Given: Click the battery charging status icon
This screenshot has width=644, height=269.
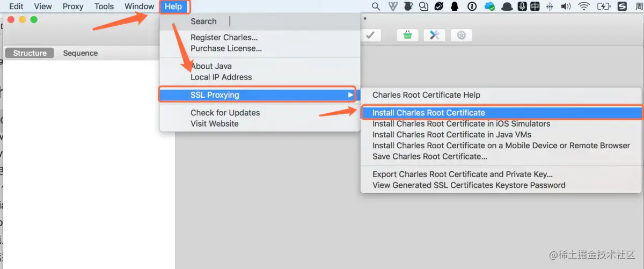Looking at the screenshot, I should 604,6.
